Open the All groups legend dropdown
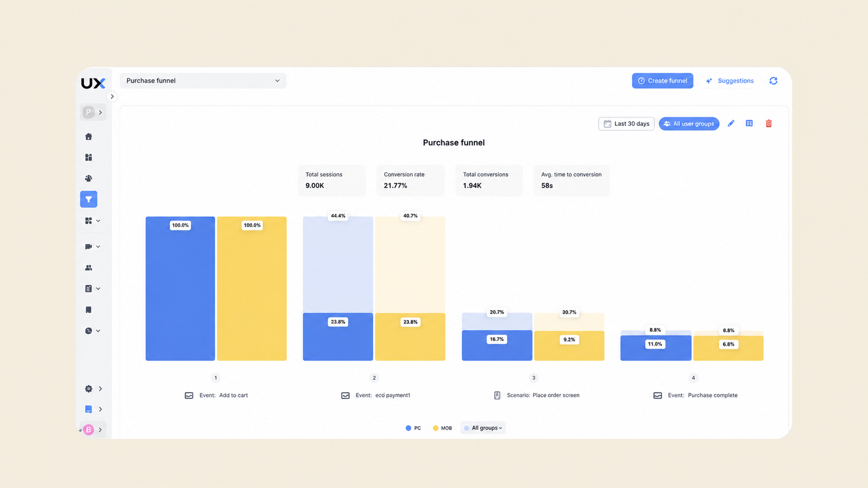This screenshot has height=488, width=868. click(483, 428)
